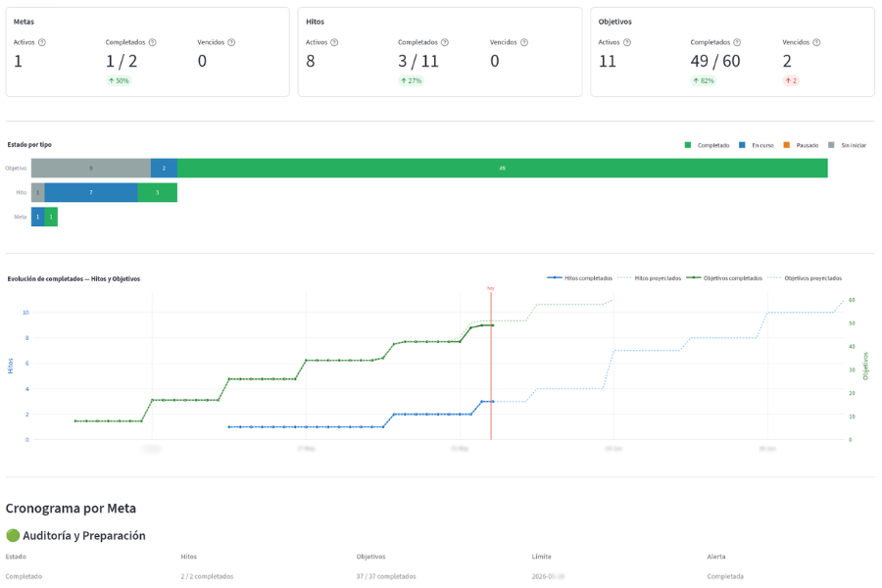The image size is (882, 588).
Task: Click help icon next to Metas Activos
Action: point(42,42)
